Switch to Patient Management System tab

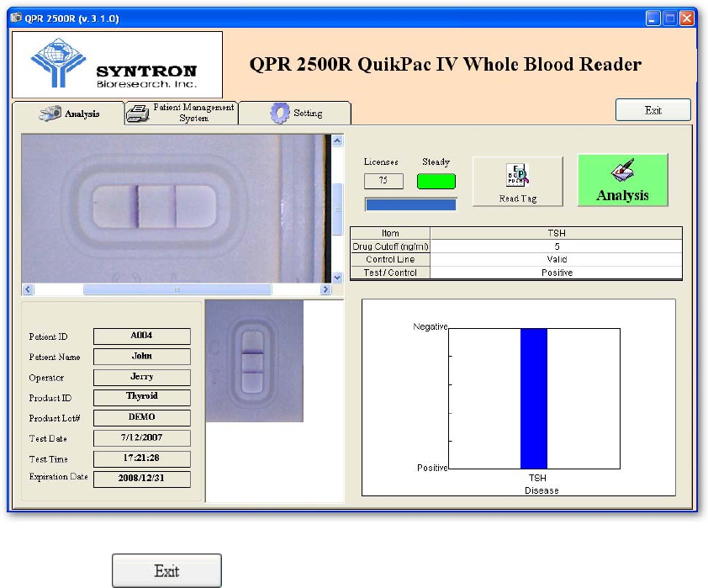tap(181, 113)
